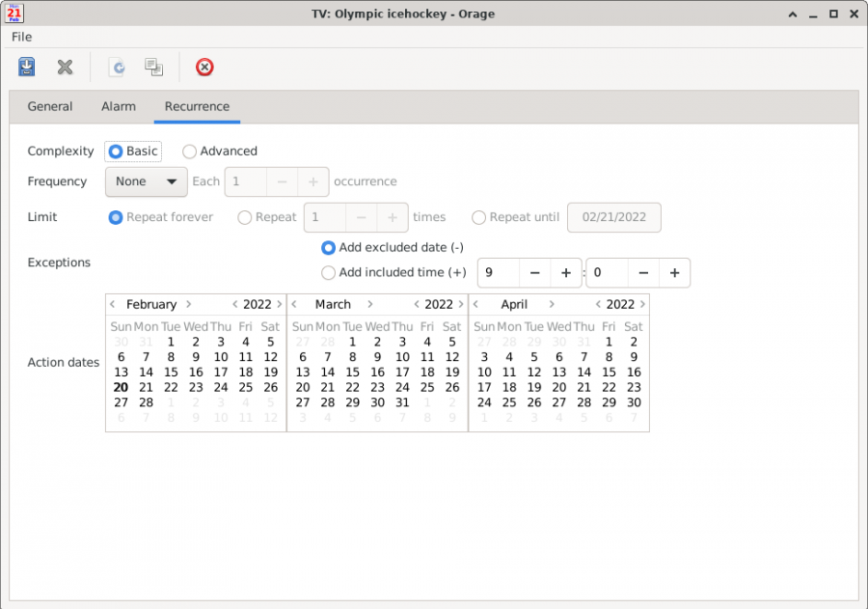Select February 14 in the calendar
Screen dimensions: 868x609
[x=146, y=373]
